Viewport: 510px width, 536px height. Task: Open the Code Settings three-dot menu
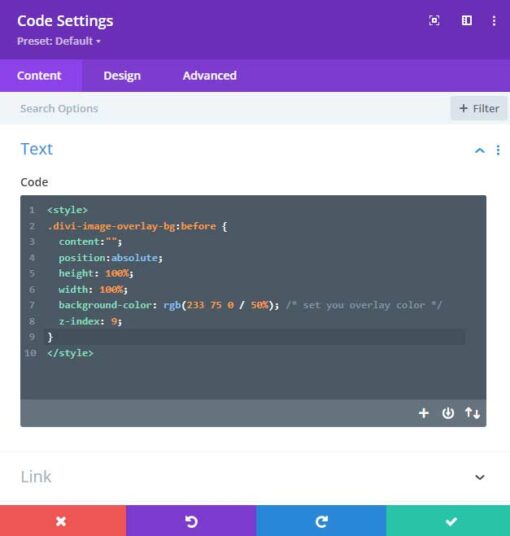coord(494,21)
